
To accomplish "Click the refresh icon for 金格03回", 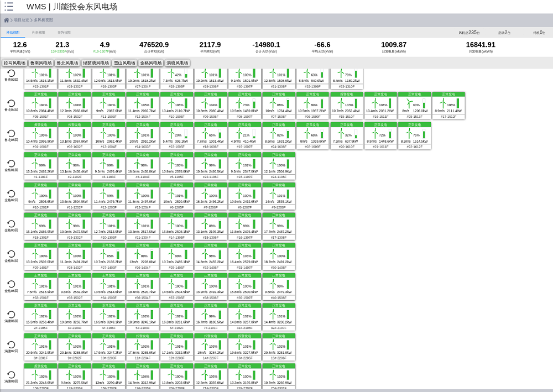I will 11,224.
